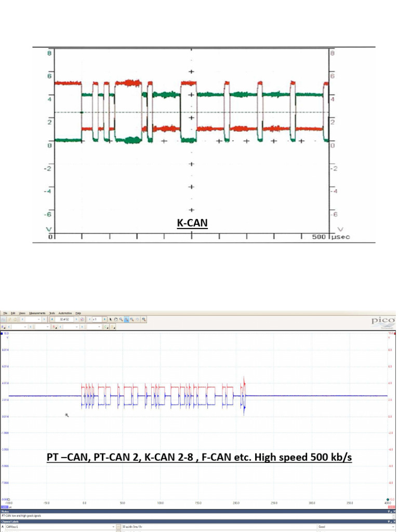
Task: Open the Automotive menu
Action: (65, 313)
